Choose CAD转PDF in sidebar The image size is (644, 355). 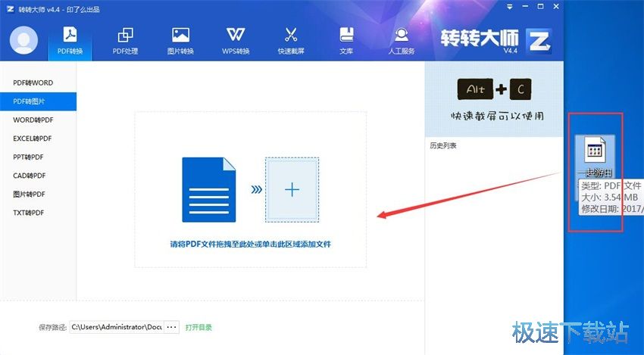tap(38, 176)
